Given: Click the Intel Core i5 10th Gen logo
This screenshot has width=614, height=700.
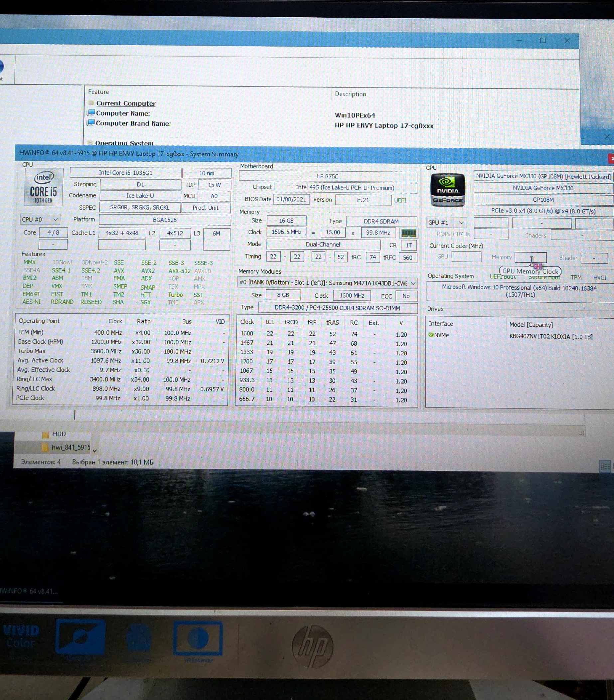Looking at the screenshot, I should (44, 187).
